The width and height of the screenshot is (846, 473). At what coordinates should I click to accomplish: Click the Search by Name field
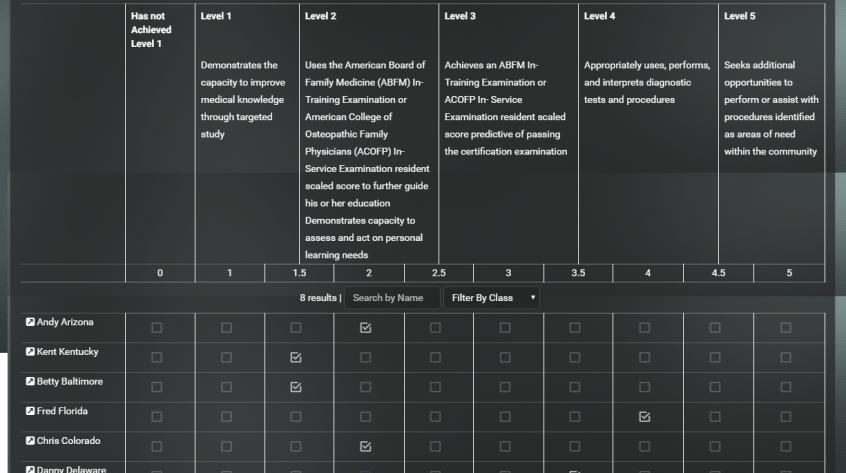(x=392, y=298)
